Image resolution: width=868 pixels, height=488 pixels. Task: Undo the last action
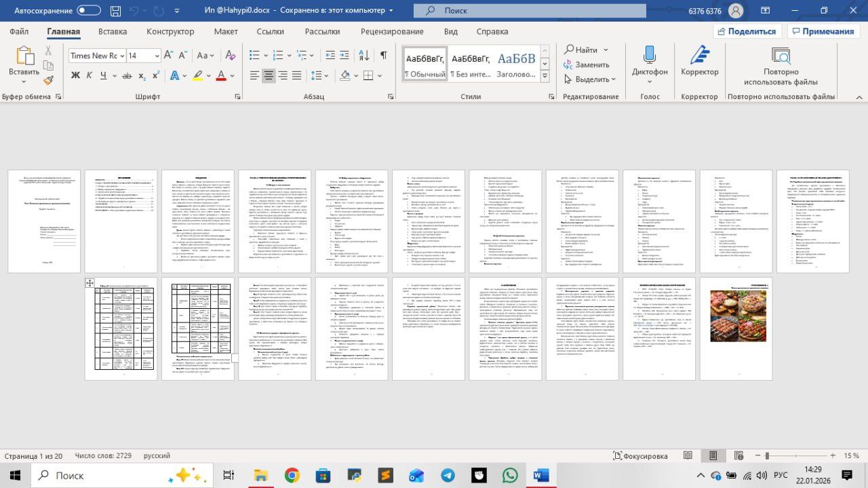(134, 10)
